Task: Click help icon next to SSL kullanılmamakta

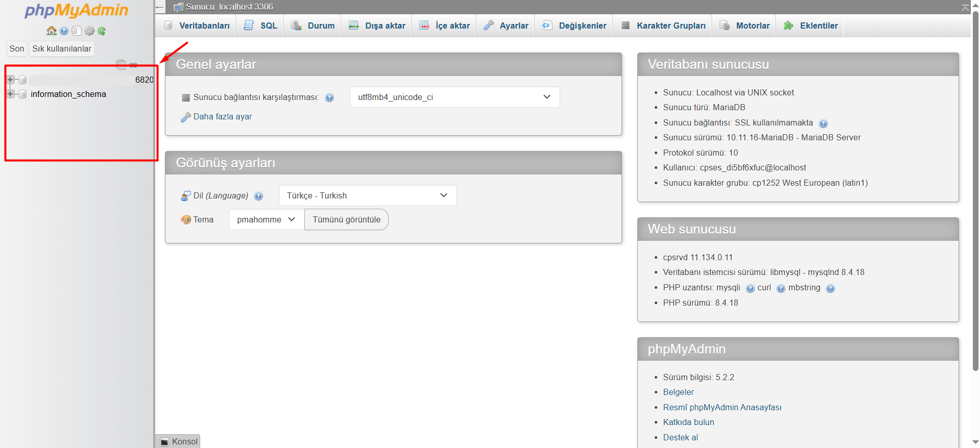Action: 823,123
